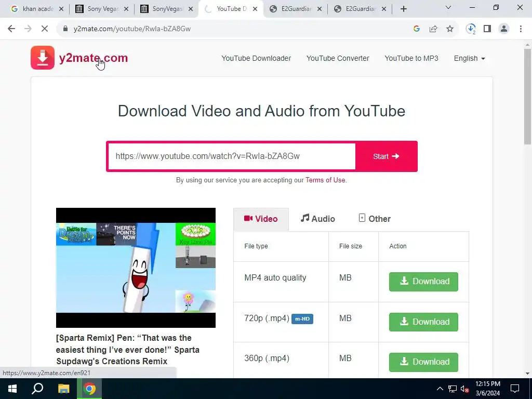Click the Sparta Remix video thumbnail
This screenshot has width=532, height=399.
coord(136,268)
